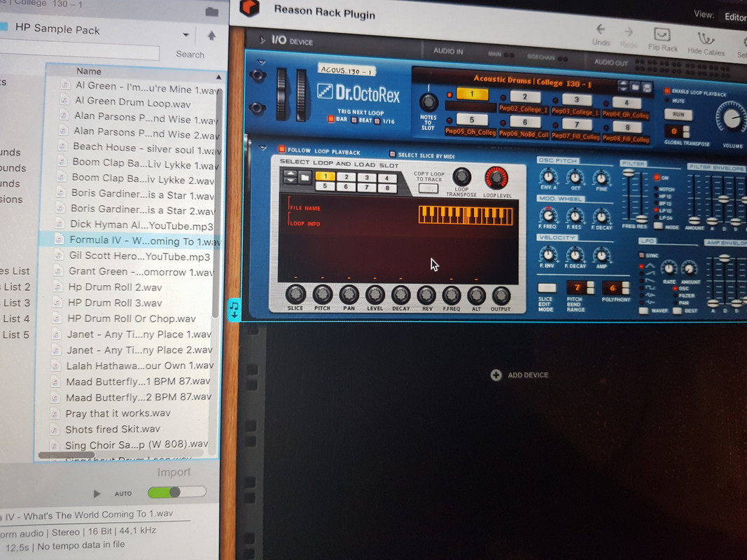Click the Loop Transpose knob
Viewport: 747px width, 560px height.
(461, 177)
